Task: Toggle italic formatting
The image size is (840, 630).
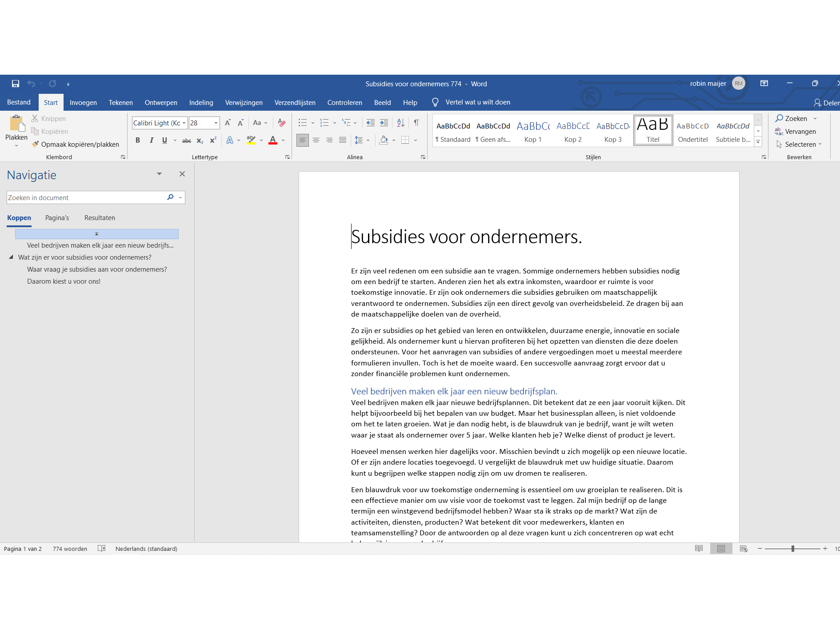Action: coord(152,140)
